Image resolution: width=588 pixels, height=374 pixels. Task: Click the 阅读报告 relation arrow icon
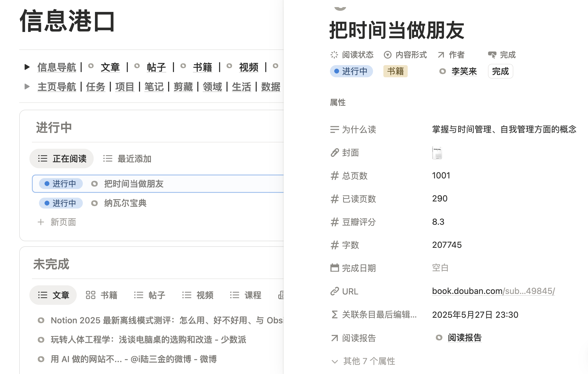point(335,338)
